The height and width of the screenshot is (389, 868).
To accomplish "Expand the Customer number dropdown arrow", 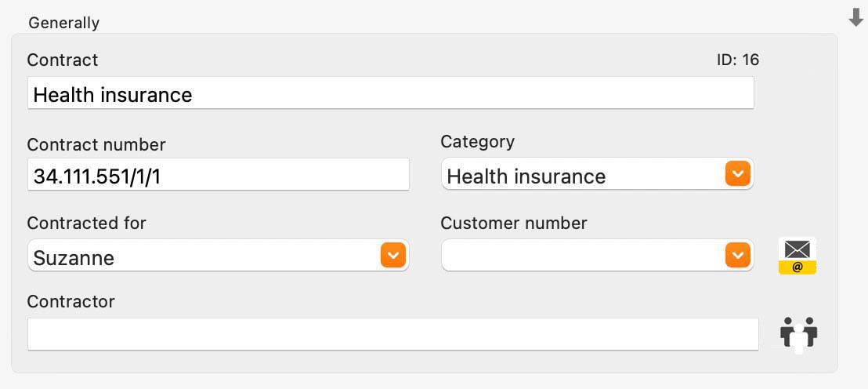I will [737, 255].
